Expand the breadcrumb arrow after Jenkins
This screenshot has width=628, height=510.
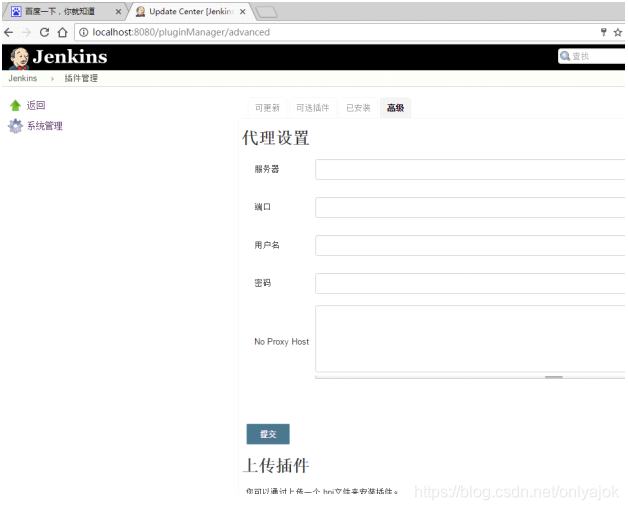click(52, 79)
